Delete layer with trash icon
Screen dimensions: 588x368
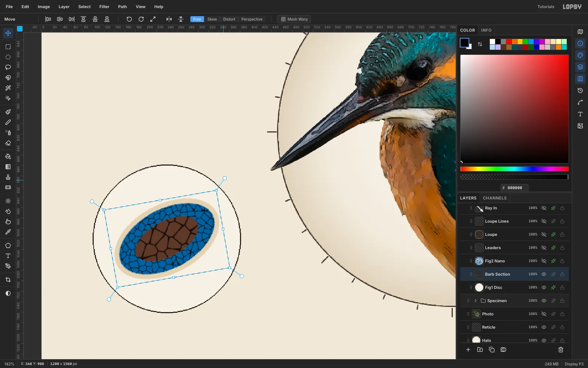(x=561, y=350)
